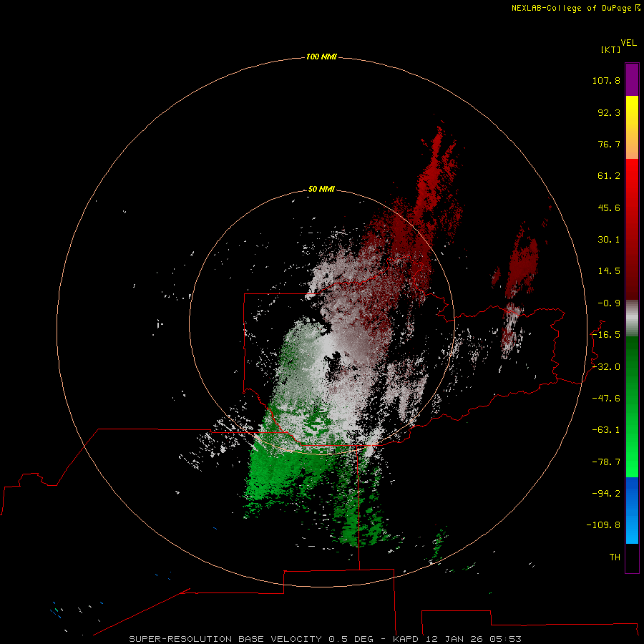Click the green segment of the velocity color bar
Image resolution: width=644 pixels, height=644 pixels.
(632, 406)
